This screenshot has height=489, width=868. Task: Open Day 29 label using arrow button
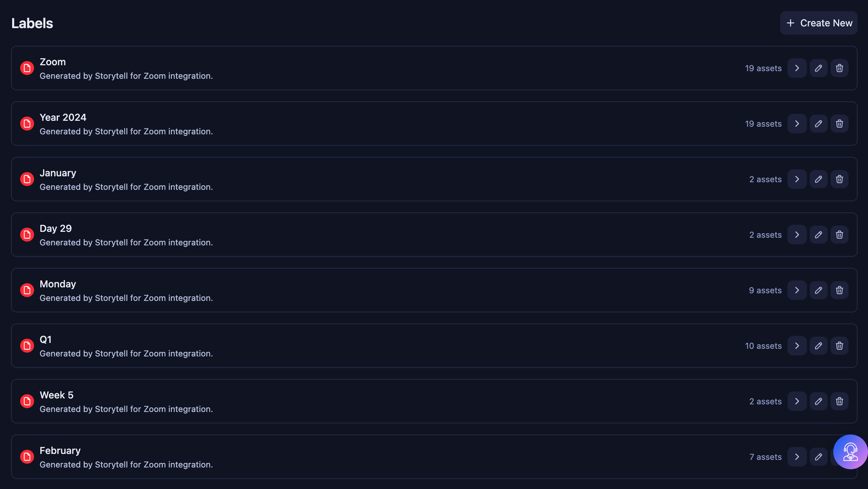click(797, 235)
